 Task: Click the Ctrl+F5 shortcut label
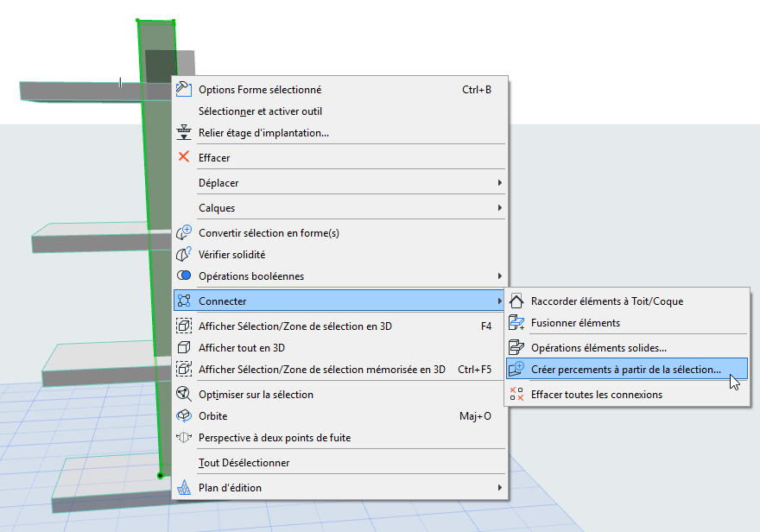[x=474, y=369]
